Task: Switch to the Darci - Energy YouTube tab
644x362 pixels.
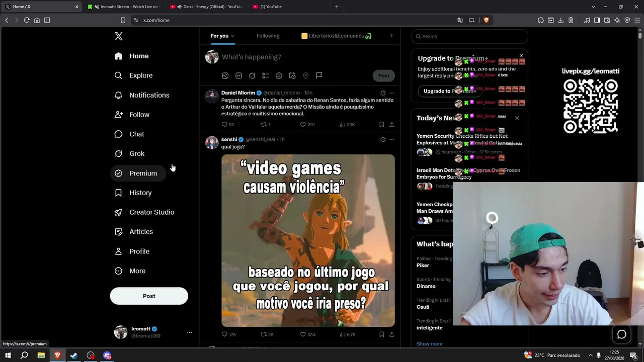Action: [x=206, y=7]
